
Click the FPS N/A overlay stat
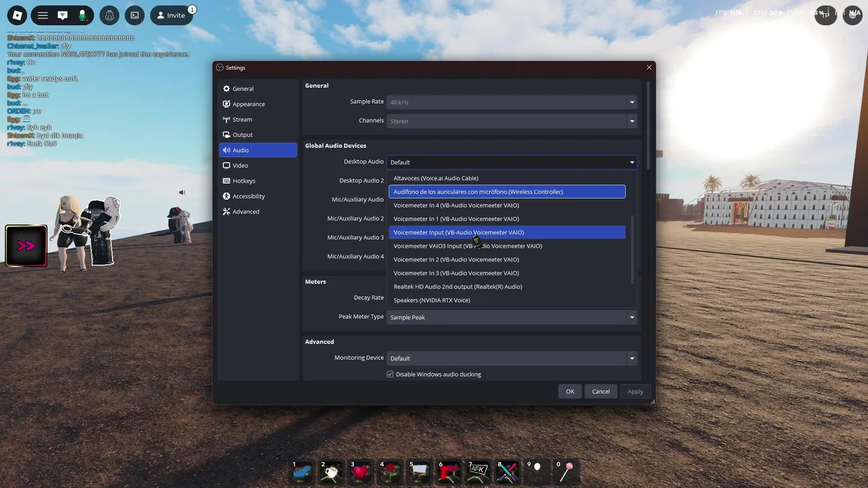coord(728,13)
